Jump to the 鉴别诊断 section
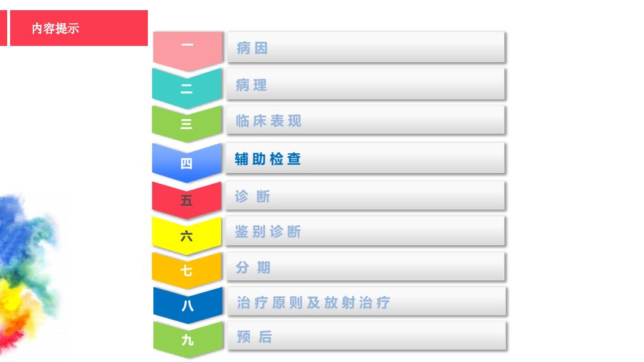This screenshot has width=644, height=362. tap(365, 232)
